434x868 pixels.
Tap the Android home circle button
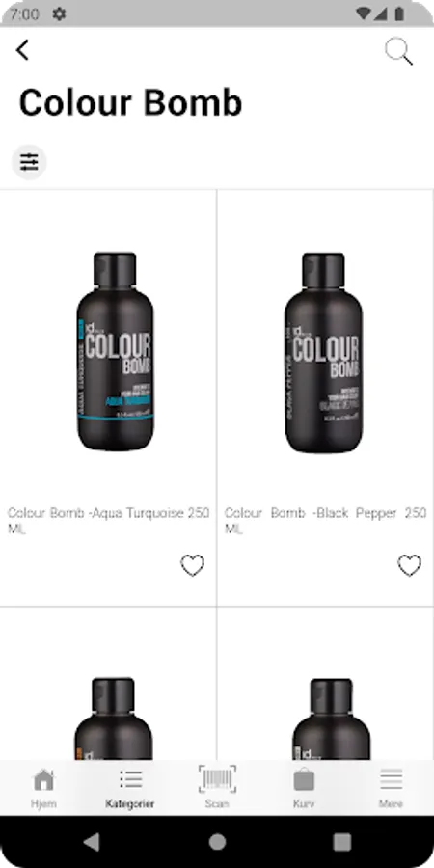[217, 842]
